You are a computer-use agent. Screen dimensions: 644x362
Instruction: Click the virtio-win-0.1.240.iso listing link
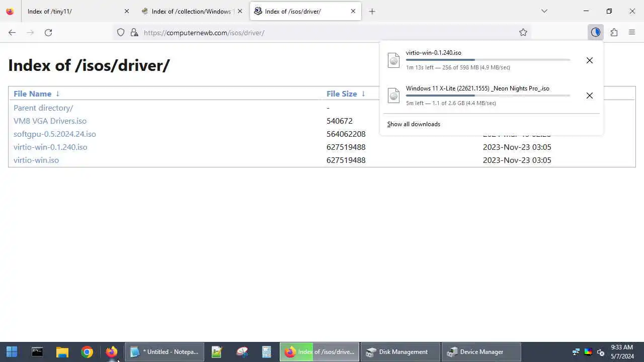pos(50,147)
